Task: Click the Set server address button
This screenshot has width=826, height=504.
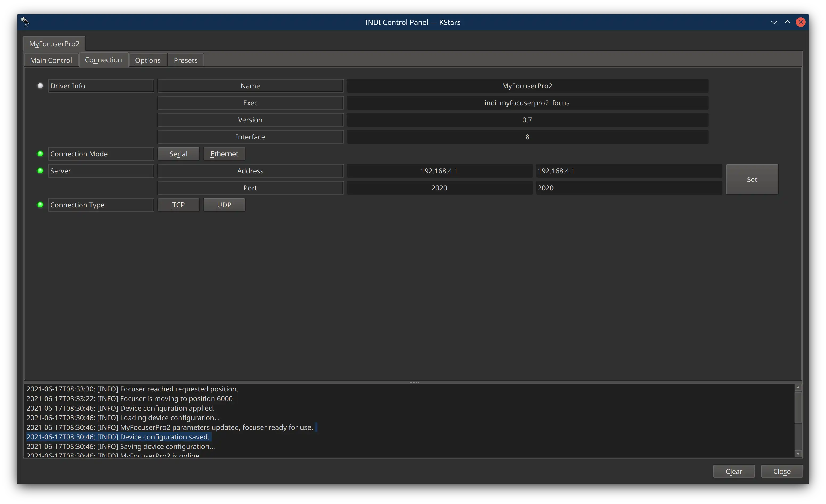Action: 752,179
